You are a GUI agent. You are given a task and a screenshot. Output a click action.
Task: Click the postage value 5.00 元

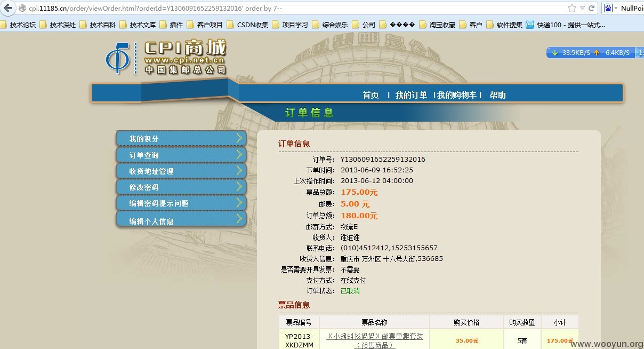pos(355,204)
